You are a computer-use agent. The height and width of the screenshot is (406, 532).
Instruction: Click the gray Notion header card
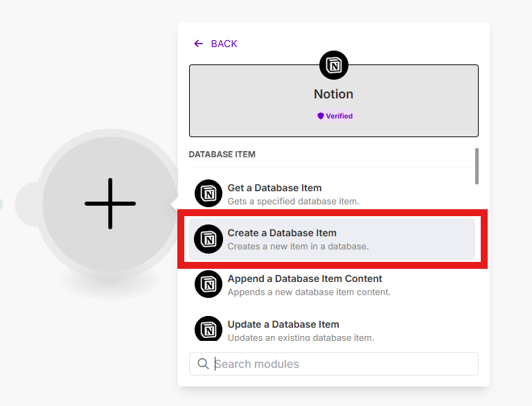[334, 101]
